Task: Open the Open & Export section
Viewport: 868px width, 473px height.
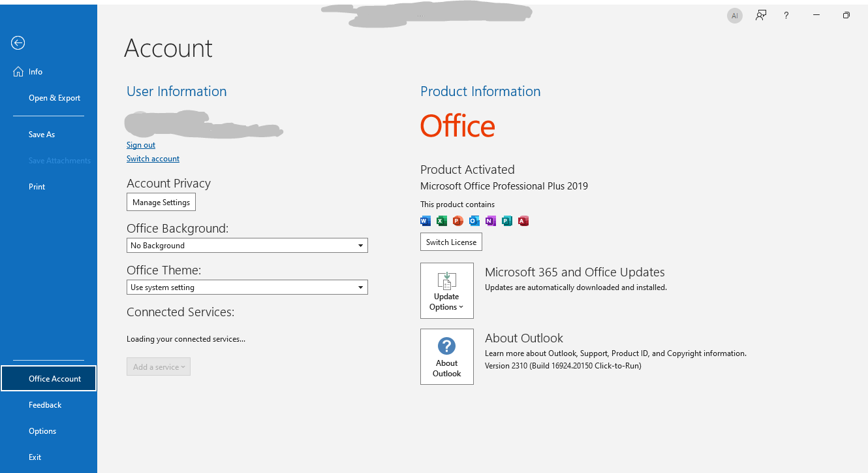Action: (x=54, y=97)
